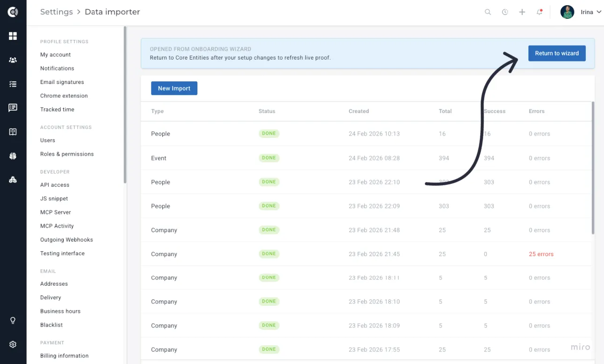Open the knowledge base book icon
Viewport: 604px width, 364px height.
coord(13,132)
